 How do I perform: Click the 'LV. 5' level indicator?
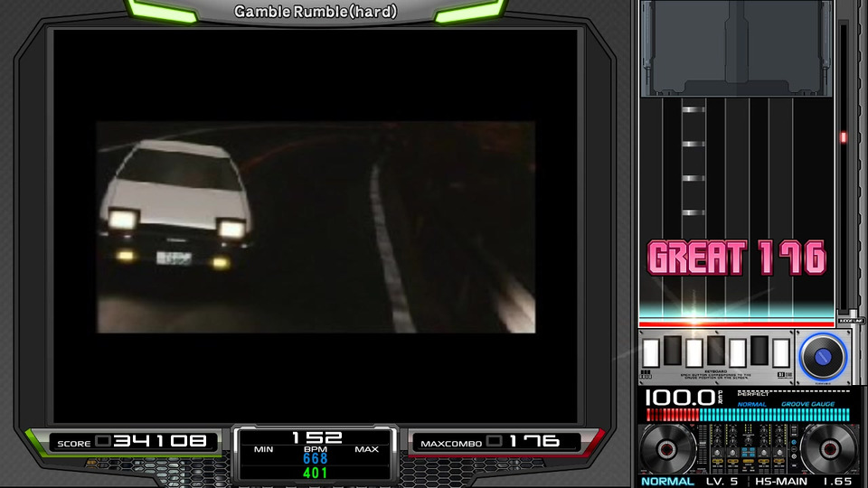(x=722, y=482)
